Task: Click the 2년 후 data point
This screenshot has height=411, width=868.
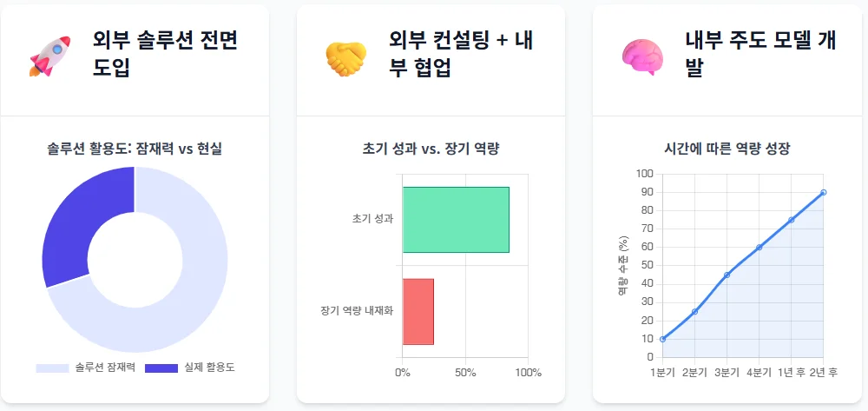Action: [x=823, y=192]
